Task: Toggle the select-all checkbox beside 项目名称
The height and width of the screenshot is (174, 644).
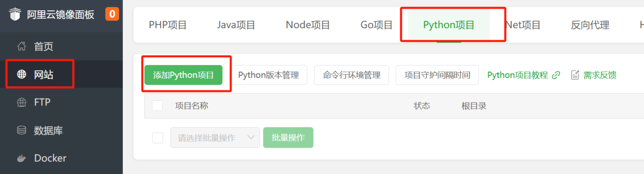Action: (x=157, y=106)
